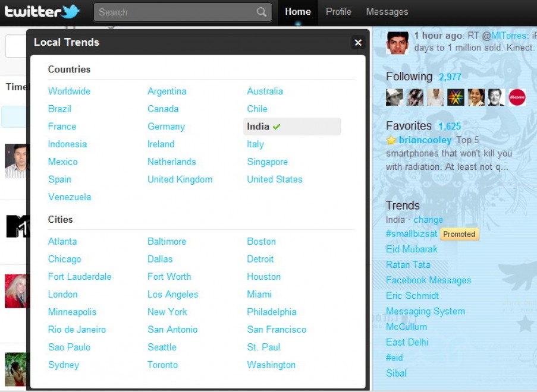Choose Fort Lauderdale trends
Viewport: 537px width, 392px height.
tap(80, 277)
